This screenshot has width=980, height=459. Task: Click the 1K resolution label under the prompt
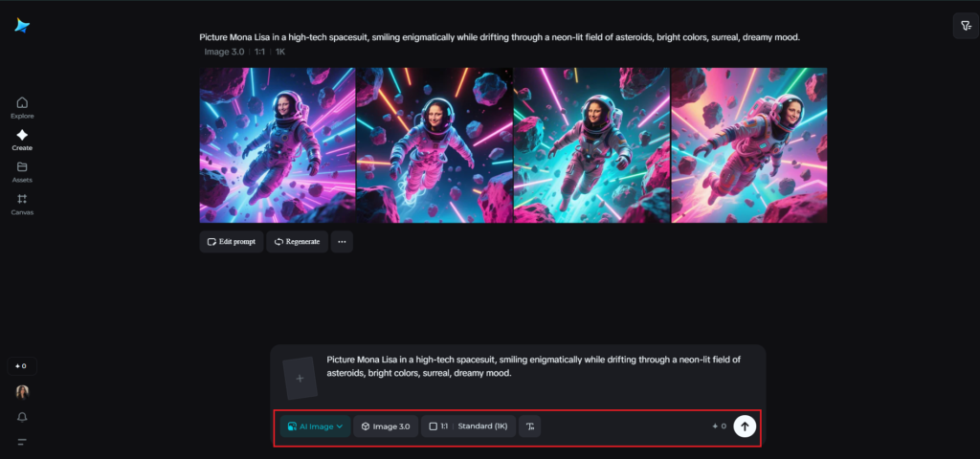[x=280, y=52]
